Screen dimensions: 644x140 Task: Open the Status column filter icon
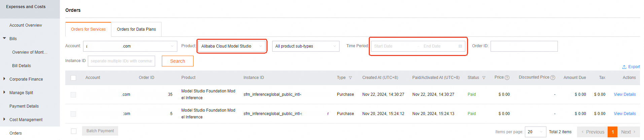(x=484, y=78)
